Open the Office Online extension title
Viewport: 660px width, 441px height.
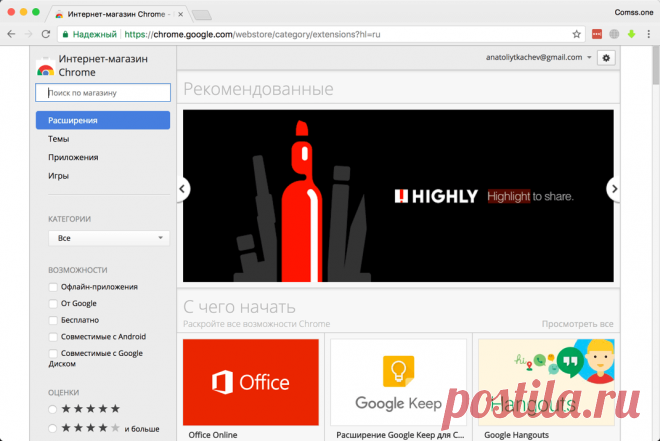[213, 435]
